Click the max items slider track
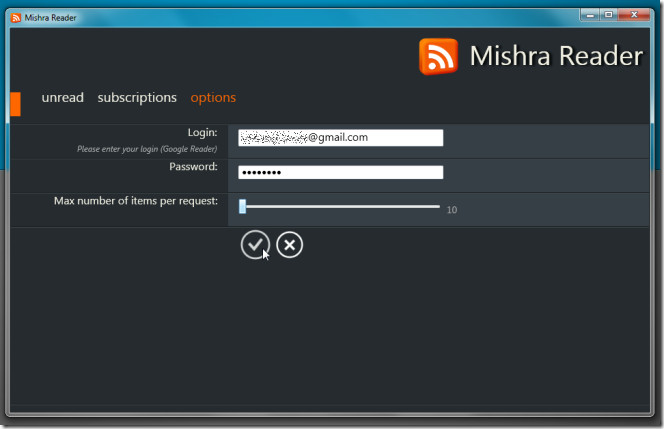664x429 pixels. tap(341, 207)
